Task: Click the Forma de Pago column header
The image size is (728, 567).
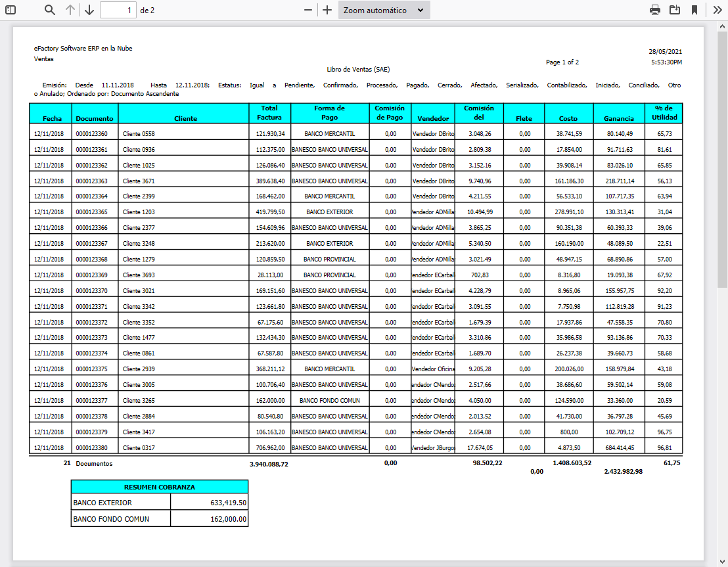Action: [329, 113]
